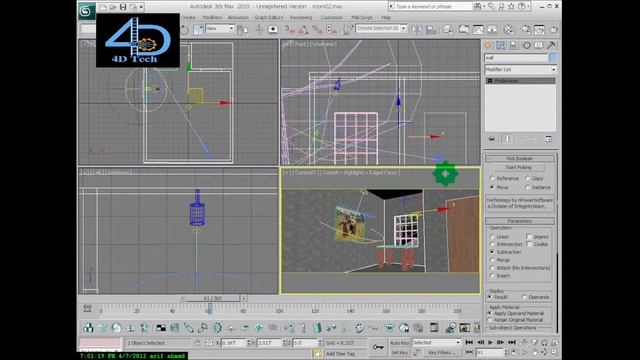The height and width of the screenshot is (360, 640).
Task: Click the time slider at 61/200
Action: click(212, 298)
